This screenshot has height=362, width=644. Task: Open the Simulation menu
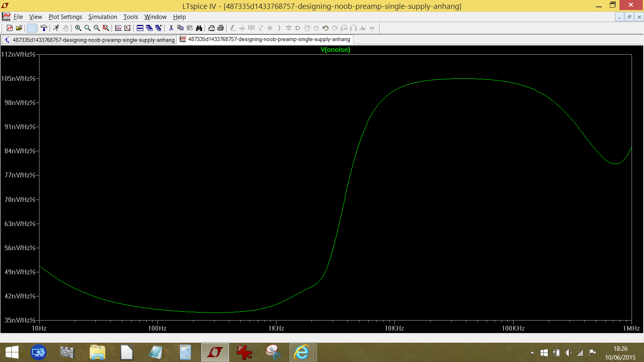coord(103,17)
